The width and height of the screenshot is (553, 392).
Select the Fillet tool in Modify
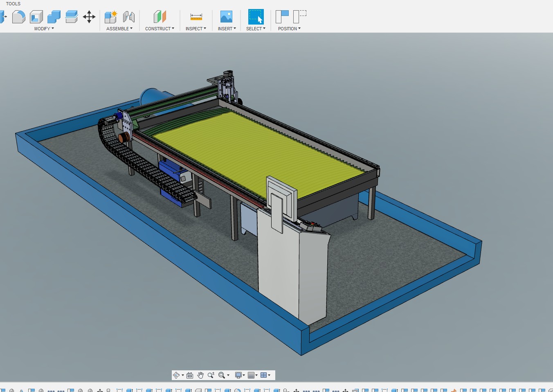(x=18, y=17)
